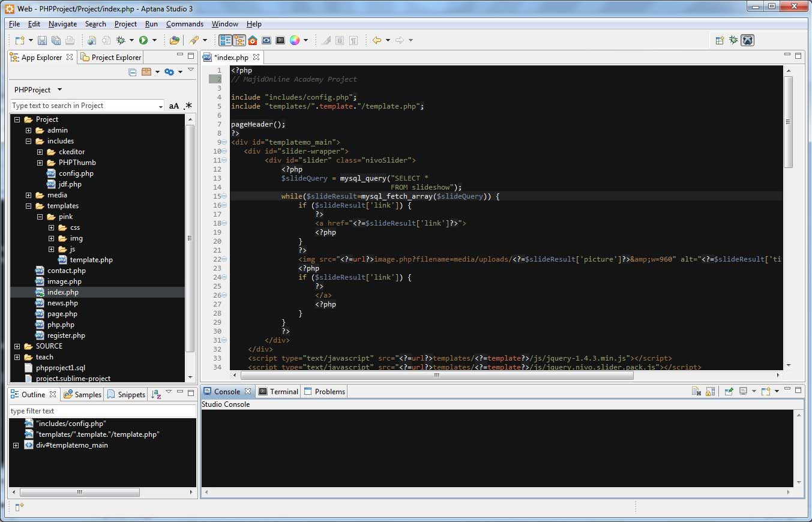Switch to Debug perspective bug icon
Image resolution: width=812 pixels, height=522 pixels.
[x=733, y=40]
